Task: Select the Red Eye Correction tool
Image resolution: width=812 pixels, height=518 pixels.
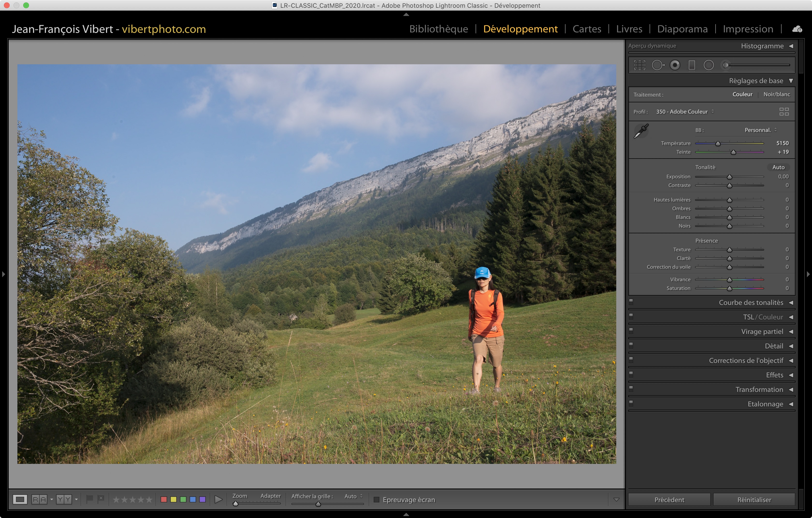Action: pos(675,65)
